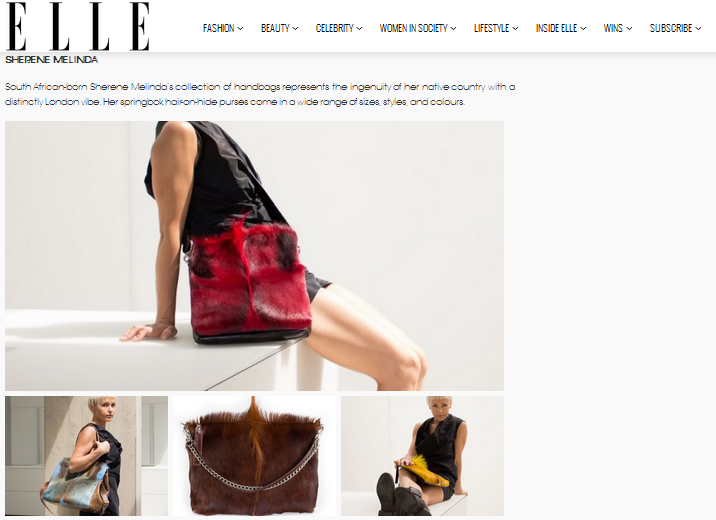Image resolution: width=716 pixels, height=520 pixels.
Task: Open yellow clutch model thumbnail
Action: click(x=422, y=456)
